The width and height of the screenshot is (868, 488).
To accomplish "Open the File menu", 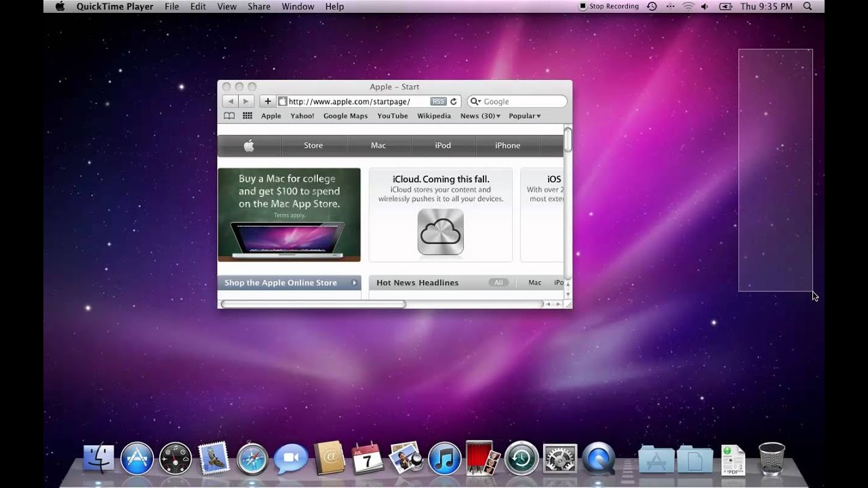I will click(x=172, y=6).
